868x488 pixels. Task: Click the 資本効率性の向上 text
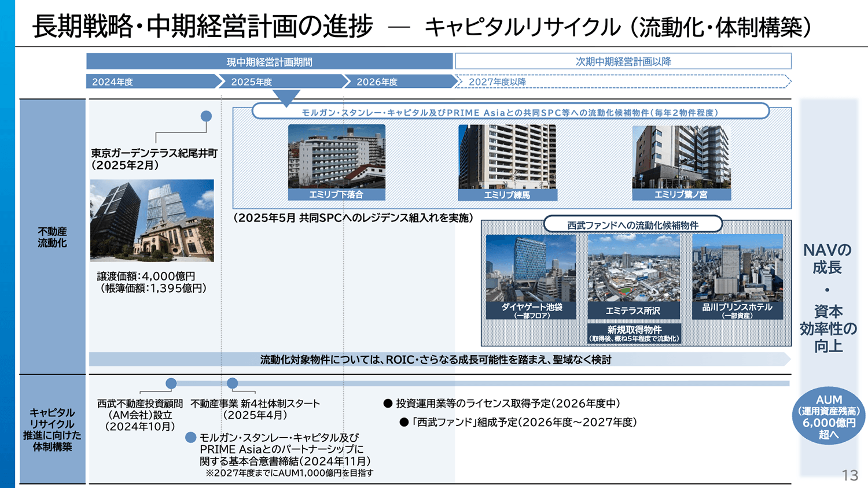point(828,328)
